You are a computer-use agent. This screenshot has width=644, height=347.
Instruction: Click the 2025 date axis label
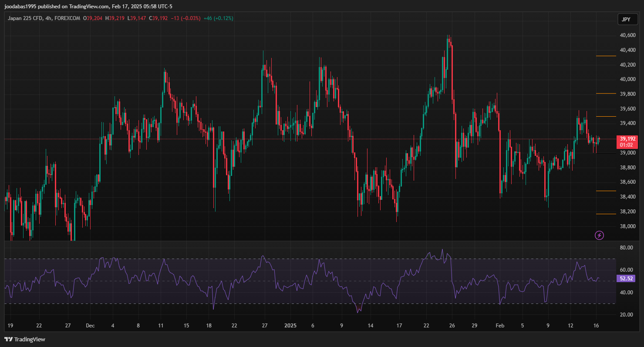coord(290,326)
